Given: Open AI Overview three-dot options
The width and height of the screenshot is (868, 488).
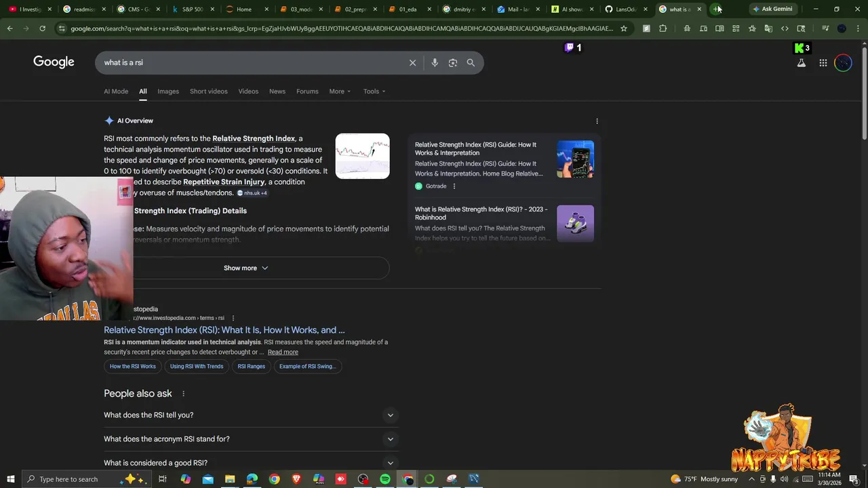Looking at the screenshot, I should 597,121.
